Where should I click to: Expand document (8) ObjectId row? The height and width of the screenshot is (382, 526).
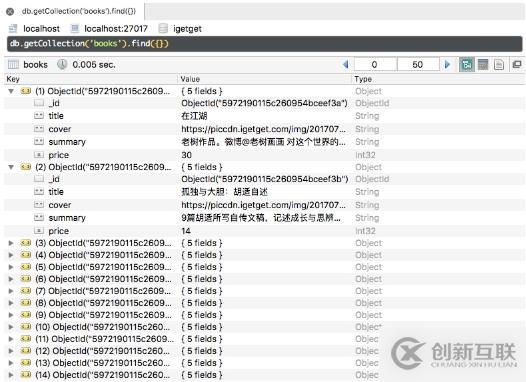(11, 303)
